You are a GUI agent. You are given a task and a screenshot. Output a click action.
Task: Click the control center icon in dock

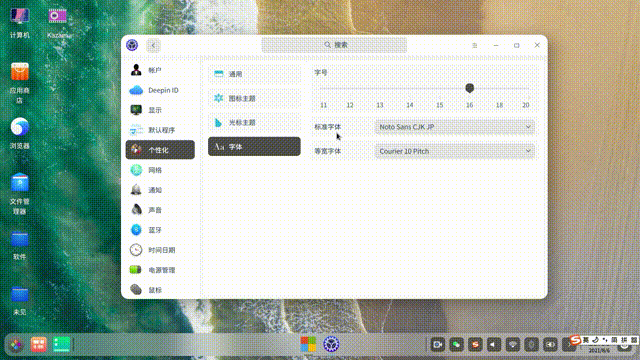coord(331,344)
